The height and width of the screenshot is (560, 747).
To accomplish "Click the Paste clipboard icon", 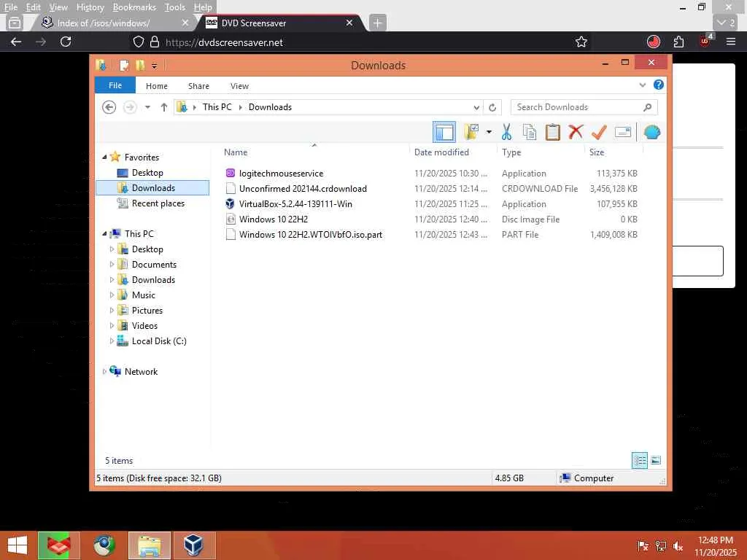I will [x=552, y=132].
